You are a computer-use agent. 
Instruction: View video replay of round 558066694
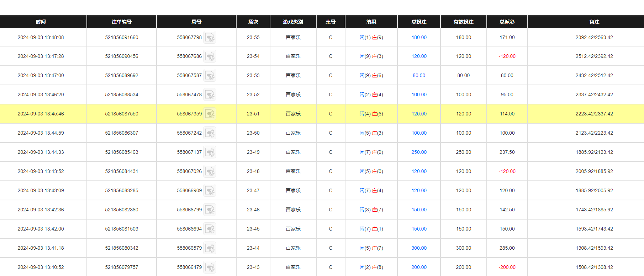click(210, 229)
